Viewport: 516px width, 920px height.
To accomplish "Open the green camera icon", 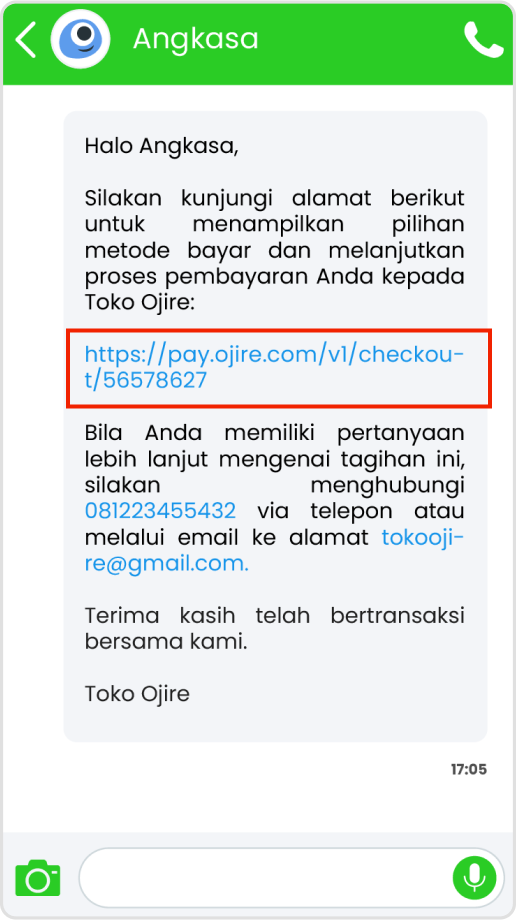I will (x=38, y=878).
